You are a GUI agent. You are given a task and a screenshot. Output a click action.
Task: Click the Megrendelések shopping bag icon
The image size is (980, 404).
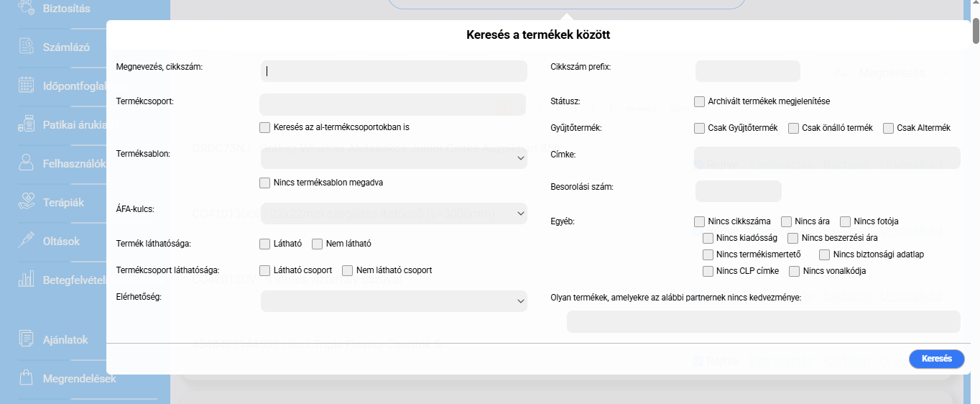[x=27, y=378]
